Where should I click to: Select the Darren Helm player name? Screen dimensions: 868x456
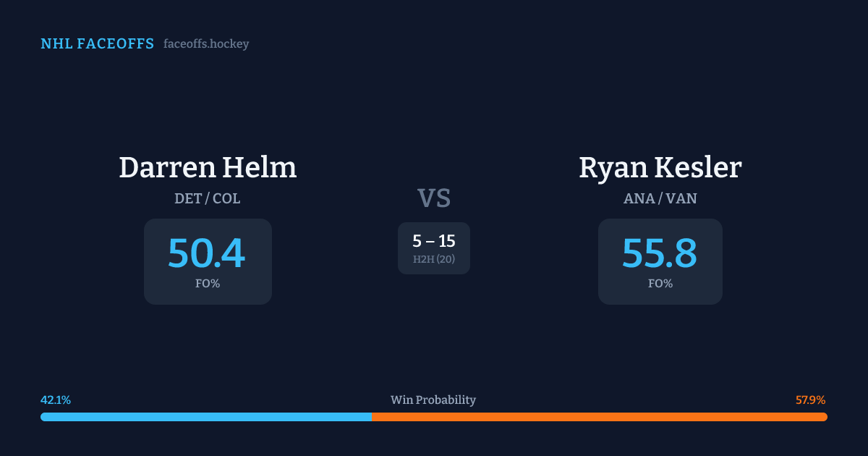click(208, 168)
